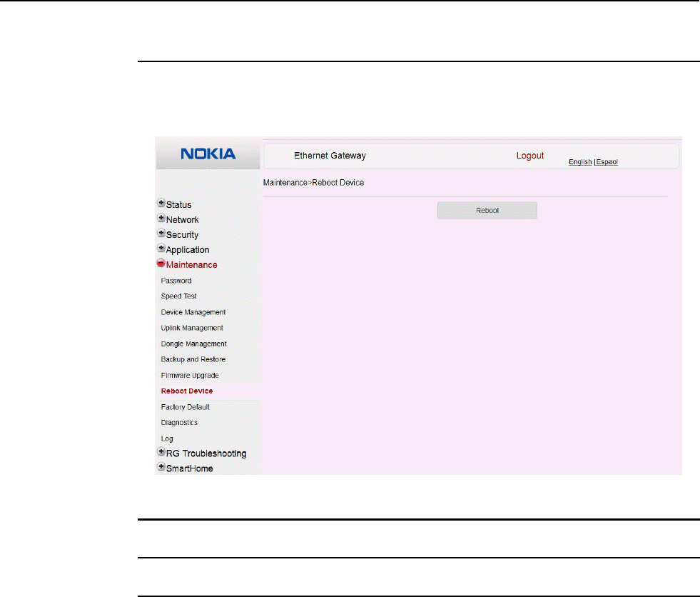Open the Status menu label
Image resolution: width=700 pixels, height=597 pixels.
[x=178, y=205]
